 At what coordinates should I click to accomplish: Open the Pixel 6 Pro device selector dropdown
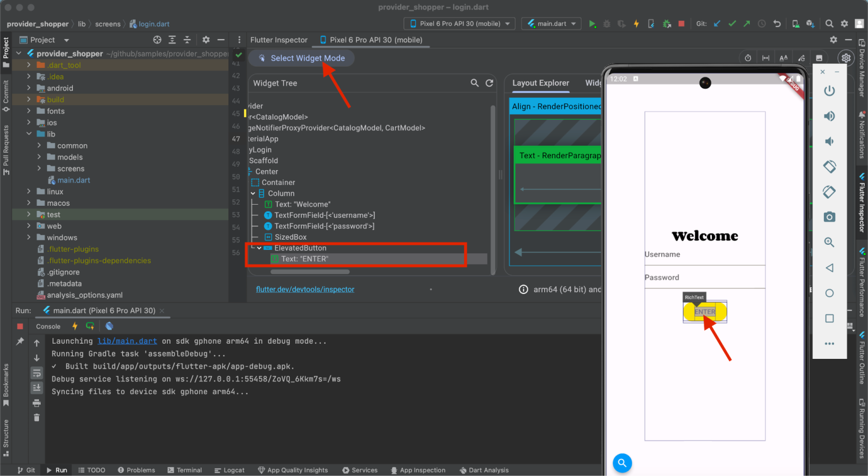459,24
